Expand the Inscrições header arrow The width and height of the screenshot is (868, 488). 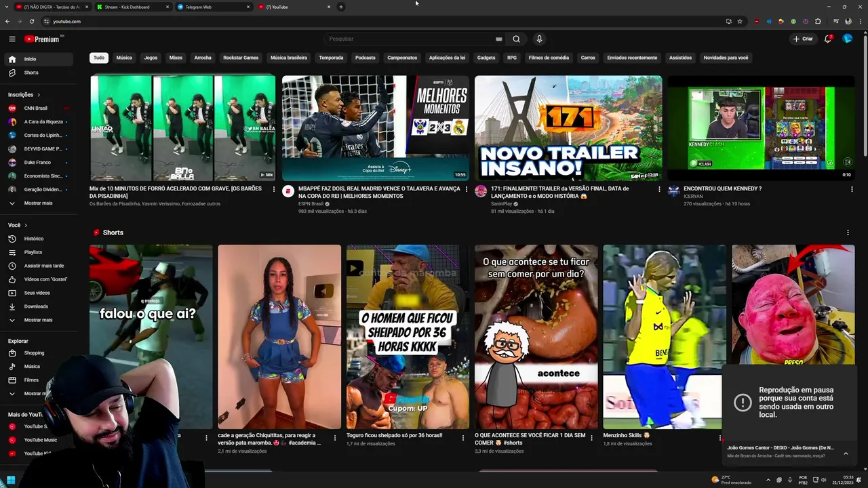[x=39, y=95]
